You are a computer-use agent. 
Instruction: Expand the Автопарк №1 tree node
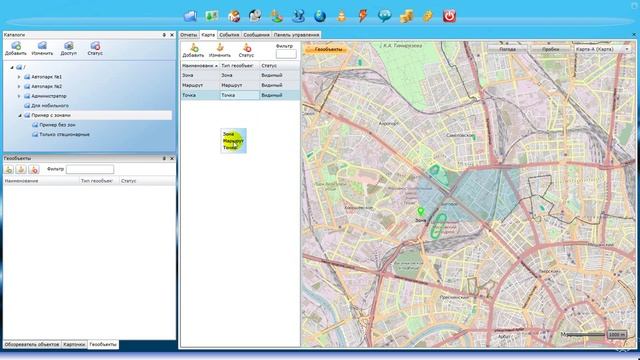19,77
